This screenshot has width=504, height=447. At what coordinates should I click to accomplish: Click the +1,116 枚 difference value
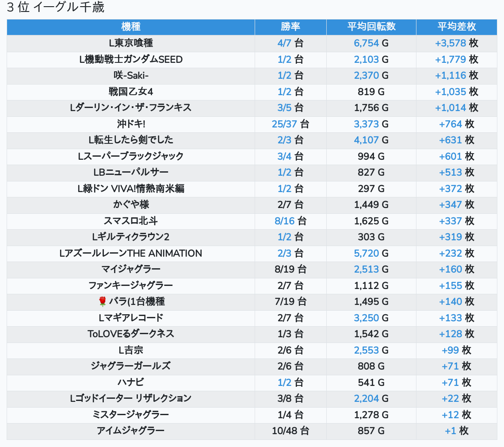click(456, 75)
